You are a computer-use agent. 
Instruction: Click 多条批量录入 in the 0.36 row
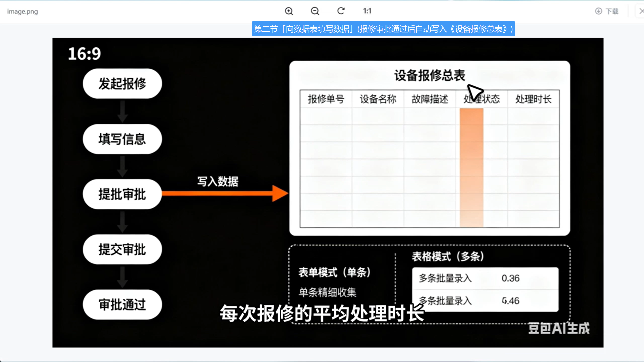coord(445,278)
